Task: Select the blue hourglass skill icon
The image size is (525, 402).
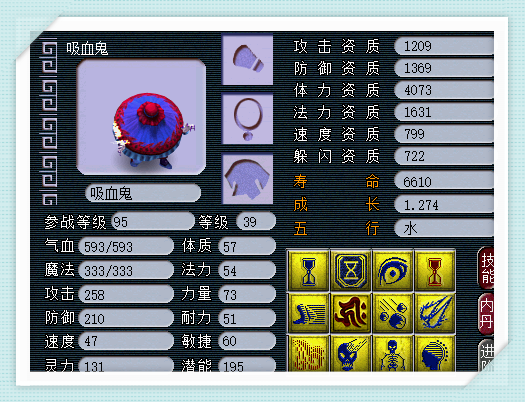Action: (308, 270)
